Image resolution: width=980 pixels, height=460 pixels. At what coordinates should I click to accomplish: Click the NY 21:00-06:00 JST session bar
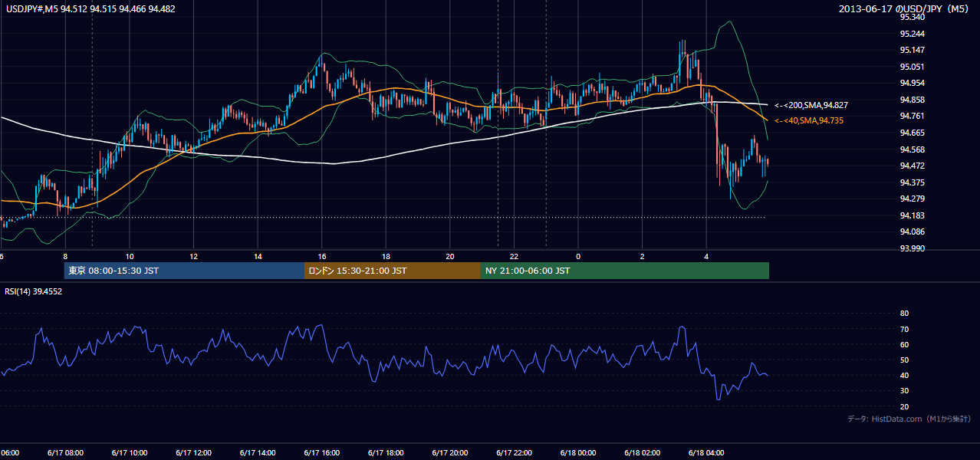[x=625, y=271]
